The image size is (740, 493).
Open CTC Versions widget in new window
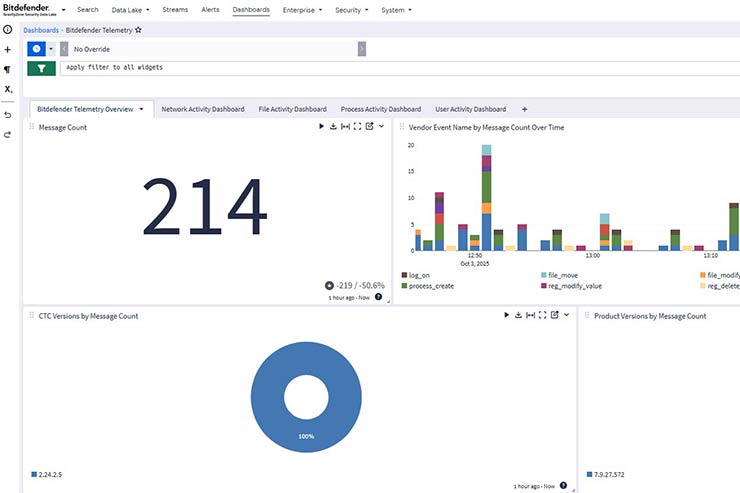554,315
